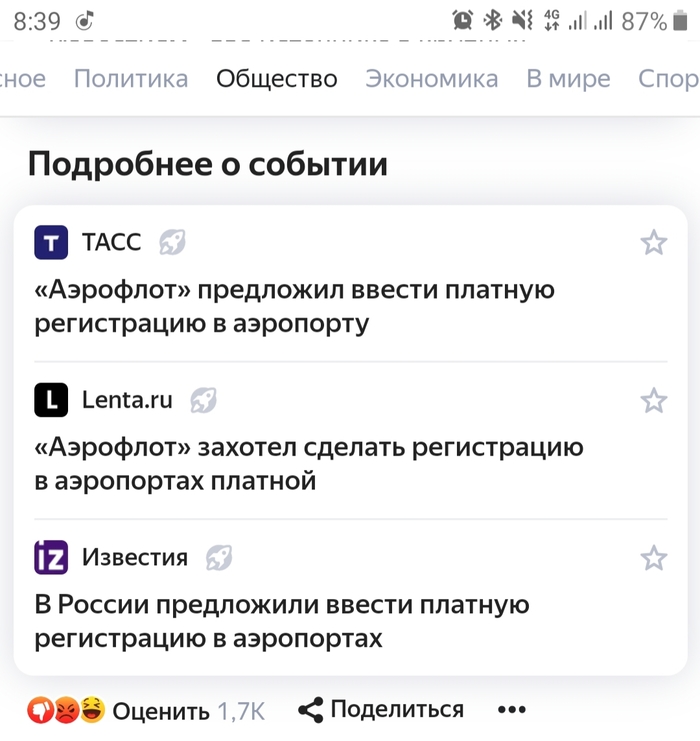Tap the TASS source logo icon
The height and width of the screenshot is (741, 700).
click(51, 242)
